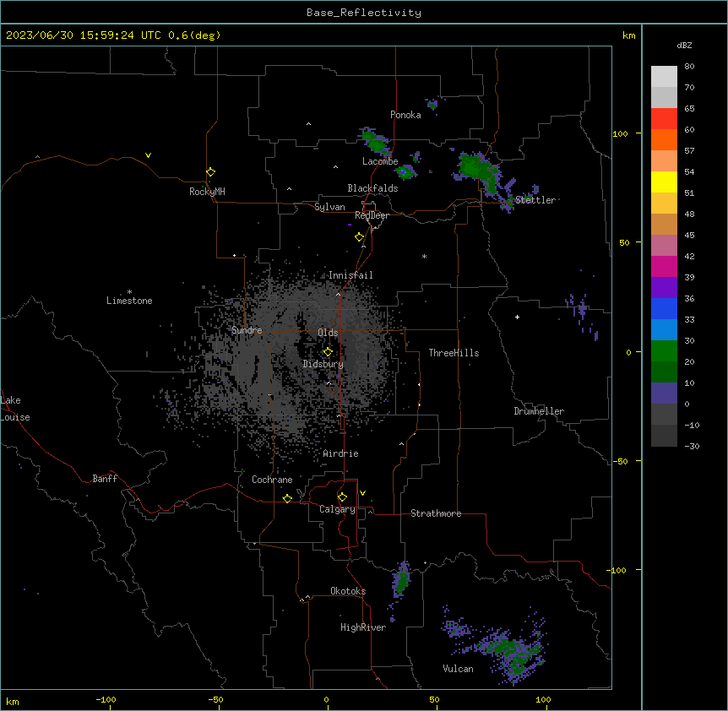
Task: Click the ThreeHills city label
Action: click(454, 353)
